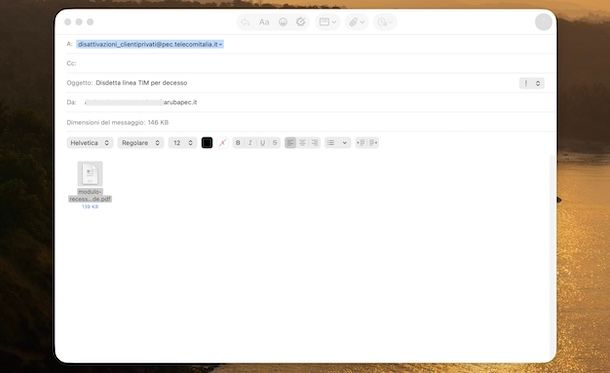Click the attachment file name label
Screen dimensions: 610x373
click(90, 195)
